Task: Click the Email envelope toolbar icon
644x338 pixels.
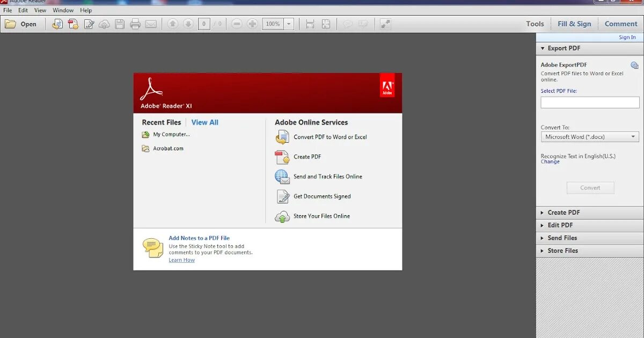Action: coord(151,24)
